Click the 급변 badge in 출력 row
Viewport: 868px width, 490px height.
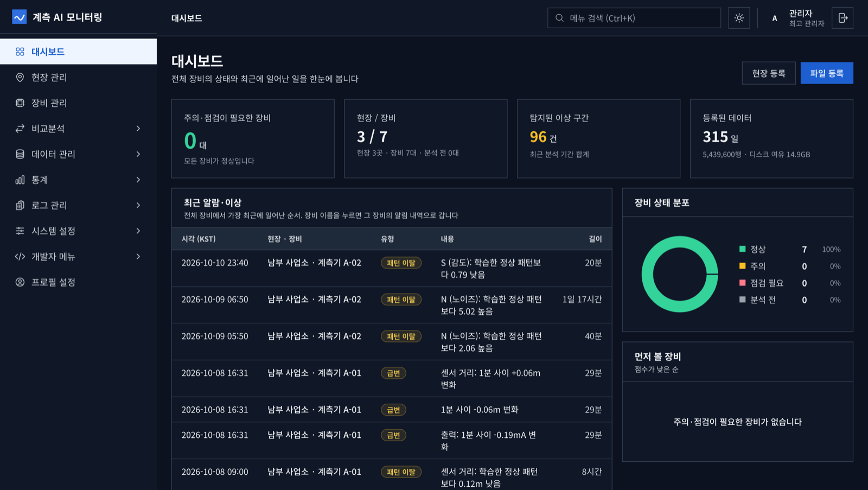click(393, 435)
